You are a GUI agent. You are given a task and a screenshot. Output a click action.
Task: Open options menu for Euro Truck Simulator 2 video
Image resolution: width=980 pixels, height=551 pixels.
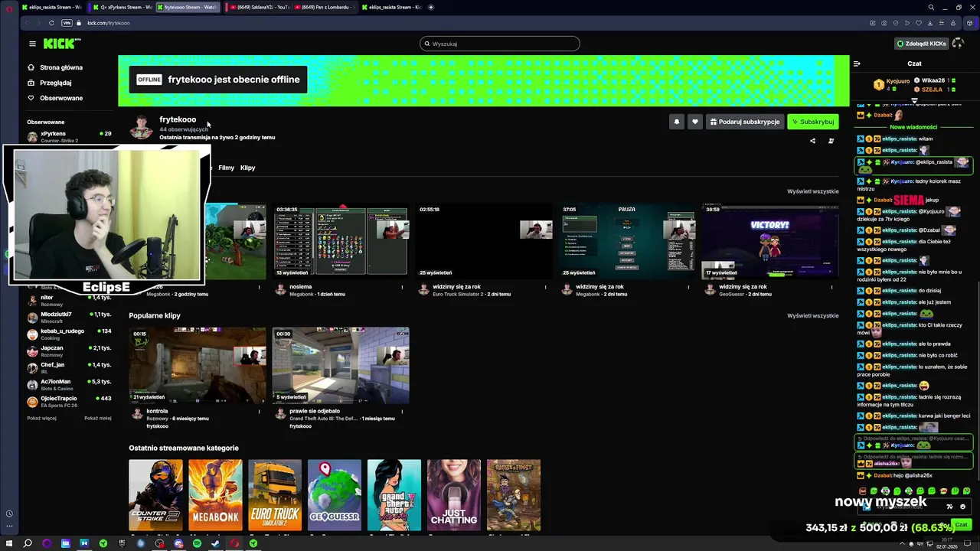point(545,287)
